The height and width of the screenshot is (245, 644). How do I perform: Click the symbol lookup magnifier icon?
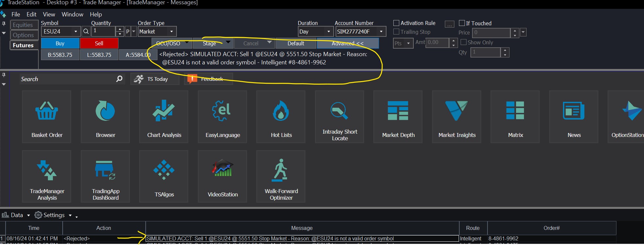point(86,32)
